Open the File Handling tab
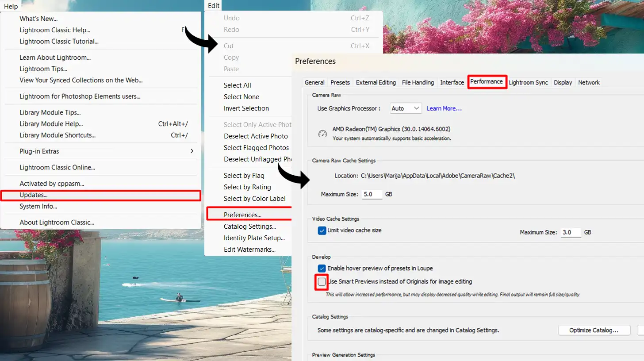 (x=418, y=82)
